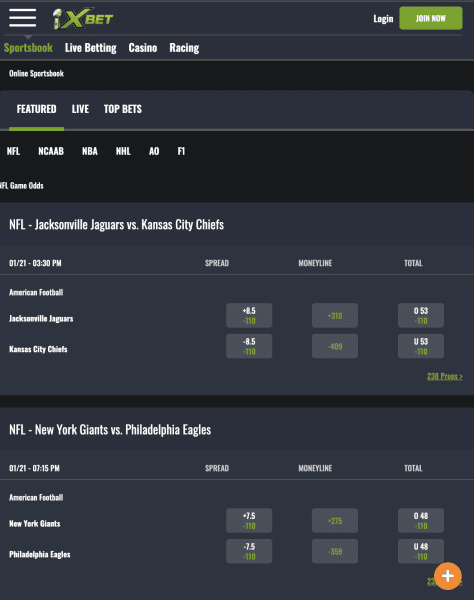Filter by NFL league
This screenshot has width=474, height=600.
[13, 151]
